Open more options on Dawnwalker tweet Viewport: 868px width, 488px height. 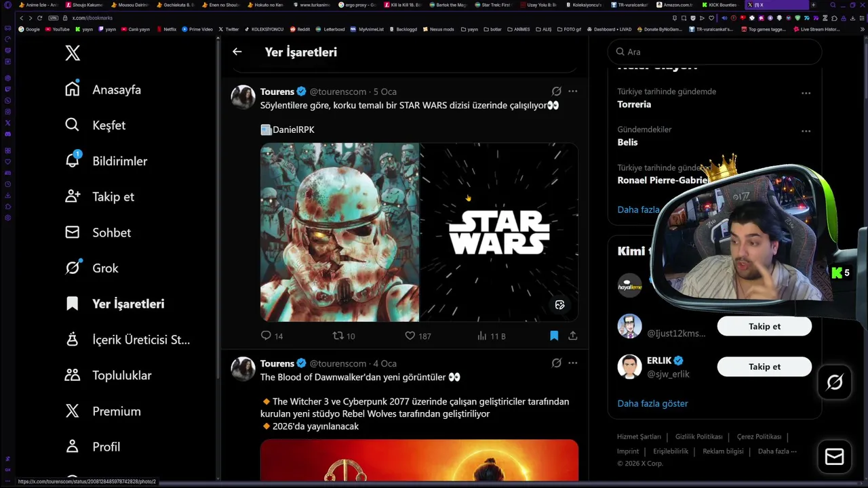click(x=573, y=363)
